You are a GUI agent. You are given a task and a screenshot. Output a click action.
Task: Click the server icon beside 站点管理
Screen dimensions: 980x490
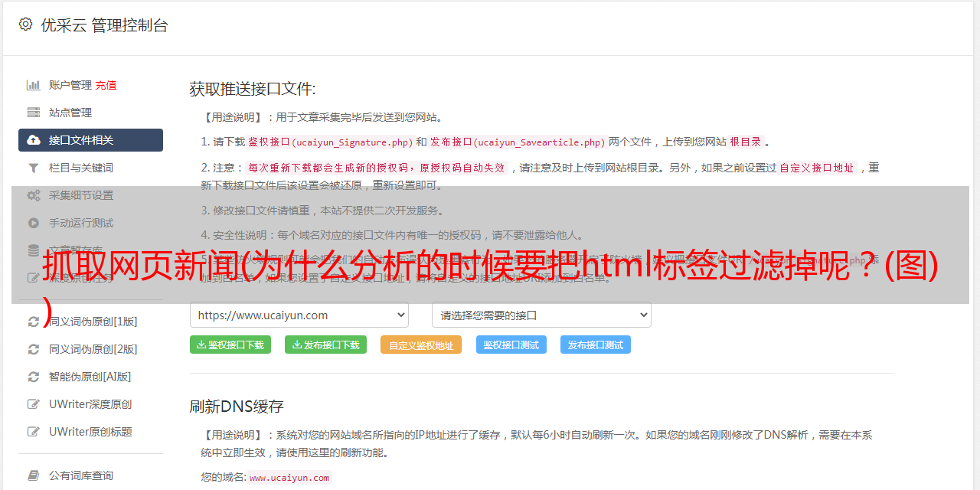point(34,113)
